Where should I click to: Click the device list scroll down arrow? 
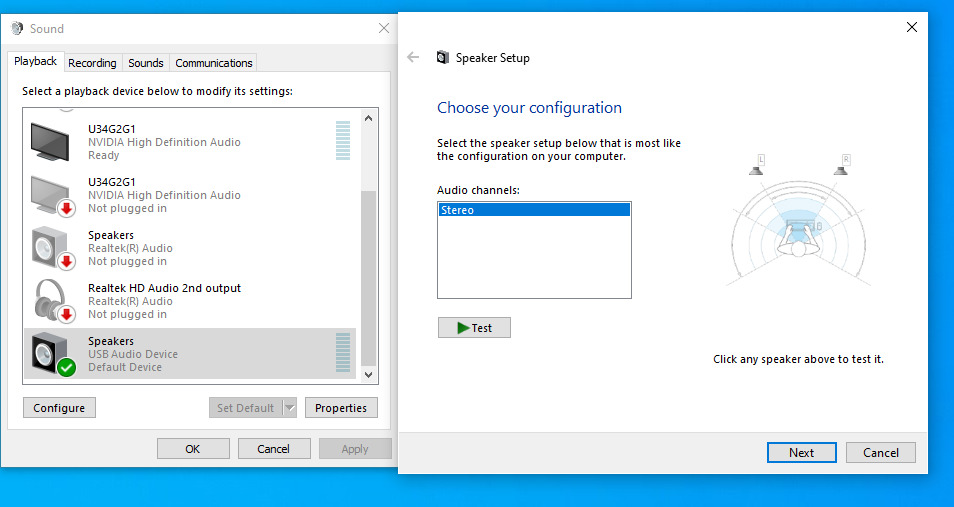pos(368,375)
